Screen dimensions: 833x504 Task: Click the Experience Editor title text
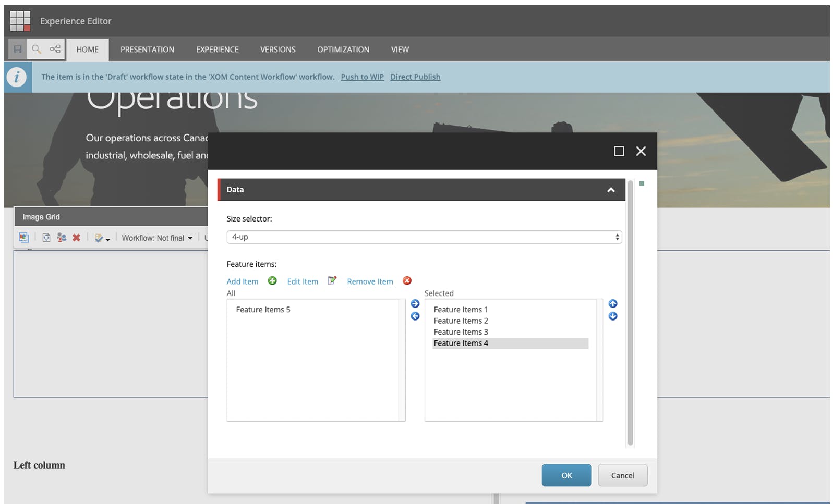(76, 21)
